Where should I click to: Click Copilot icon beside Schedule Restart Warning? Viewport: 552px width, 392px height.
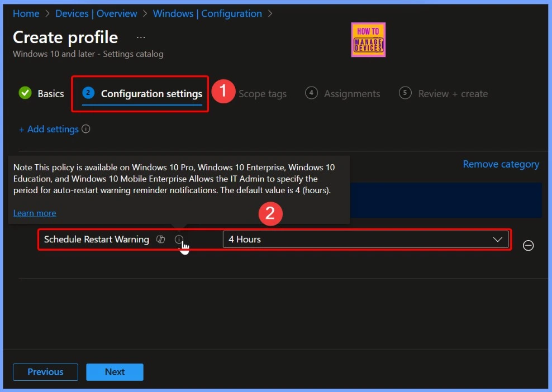coord(161,240)
